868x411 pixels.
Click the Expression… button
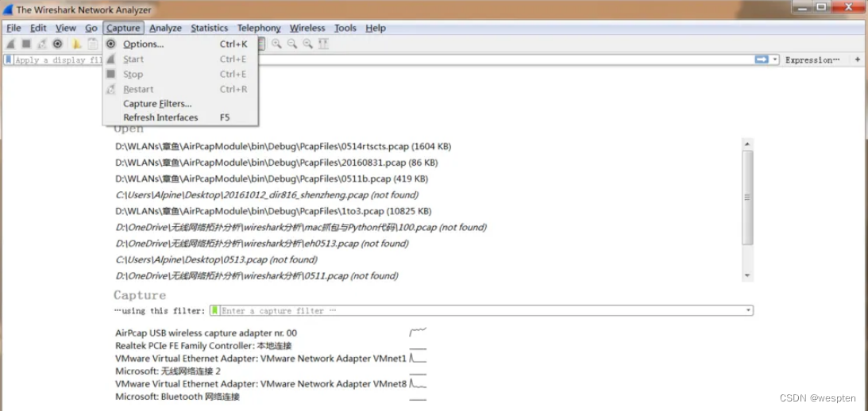pos(812,60)
